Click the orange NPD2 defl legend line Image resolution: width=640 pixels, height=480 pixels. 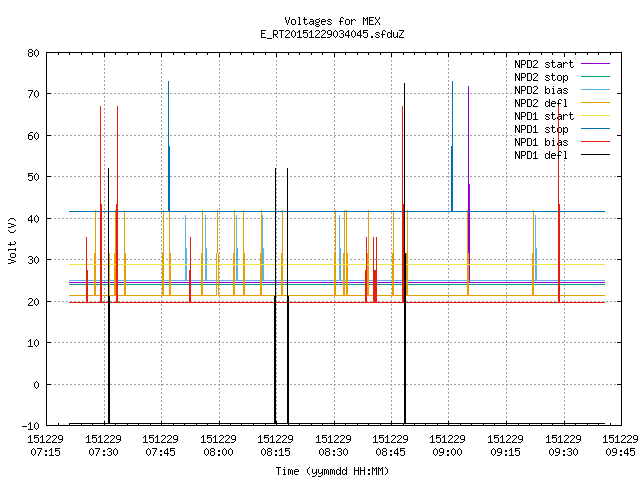[596, 103]
